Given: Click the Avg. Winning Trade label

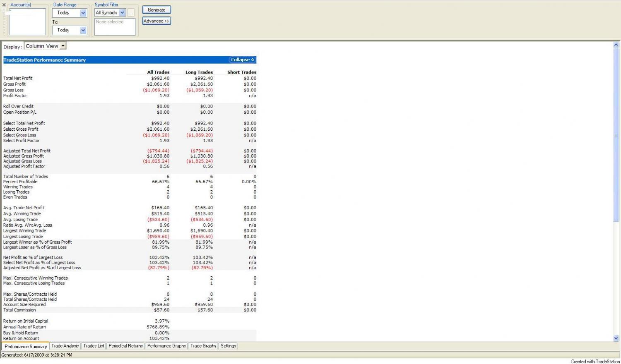Looking at the screenshot, I should [x=22, y=214].
